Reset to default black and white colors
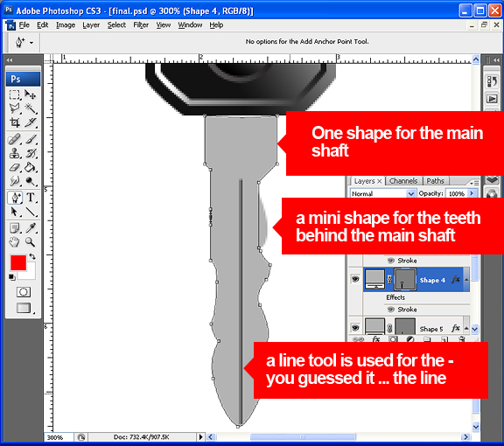 coord(12,277)
